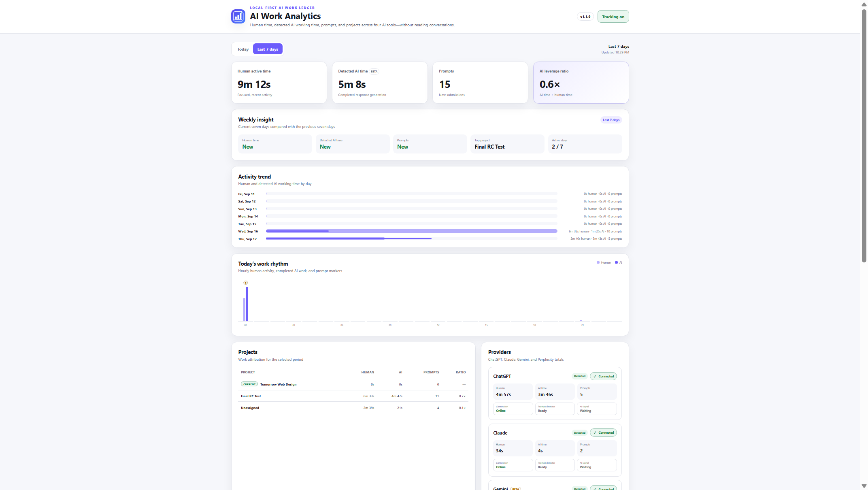The height and width of the screenshot is (490, 868).
Task: Click the 4m 47s AI value in Projects
Action: (x=397, y=396)
